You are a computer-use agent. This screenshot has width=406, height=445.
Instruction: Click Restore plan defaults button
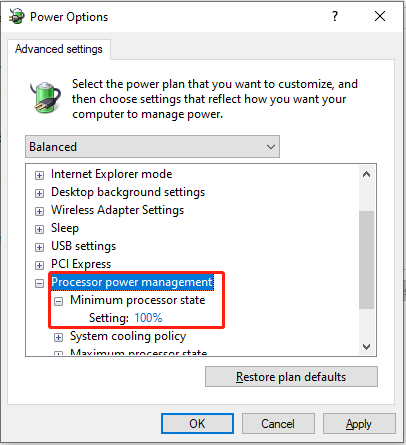click(x=291, y=377)
